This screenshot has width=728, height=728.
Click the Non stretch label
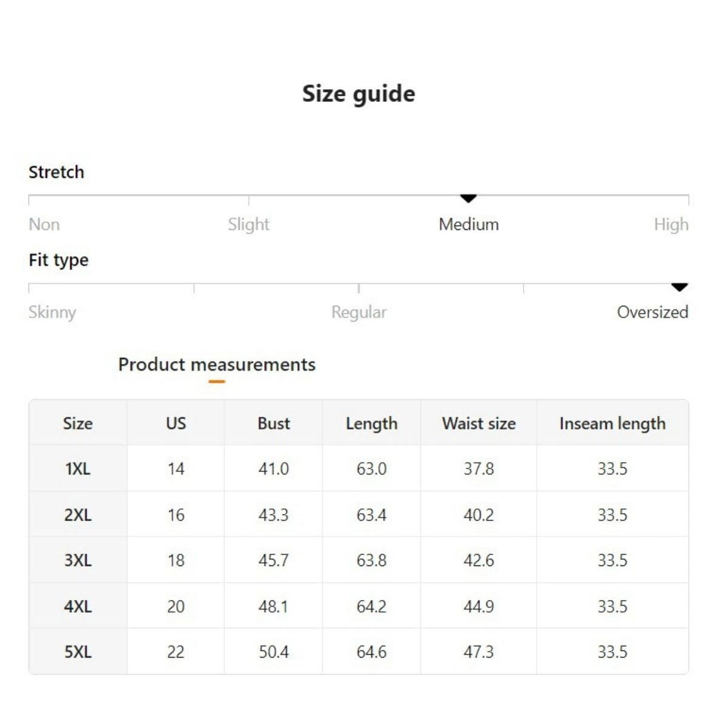(44, 224)
